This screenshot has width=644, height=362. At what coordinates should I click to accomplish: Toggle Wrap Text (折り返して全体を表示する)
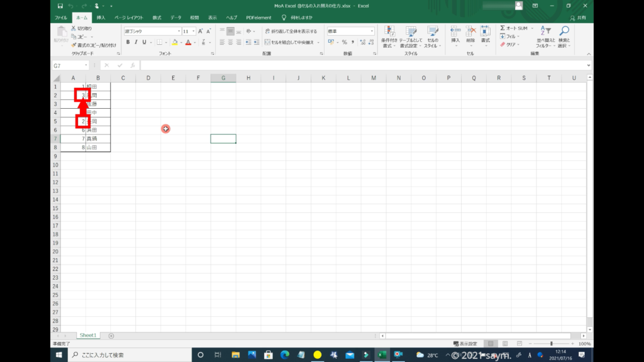[291, 31]
